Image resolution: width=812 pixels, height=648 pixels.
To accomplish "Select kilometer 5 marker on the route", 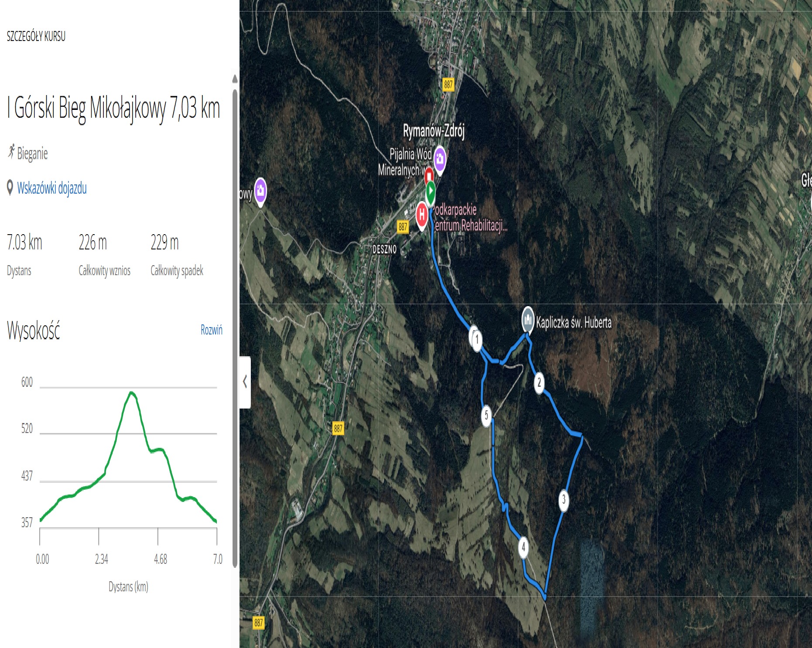I will click(x=487, y=415).
